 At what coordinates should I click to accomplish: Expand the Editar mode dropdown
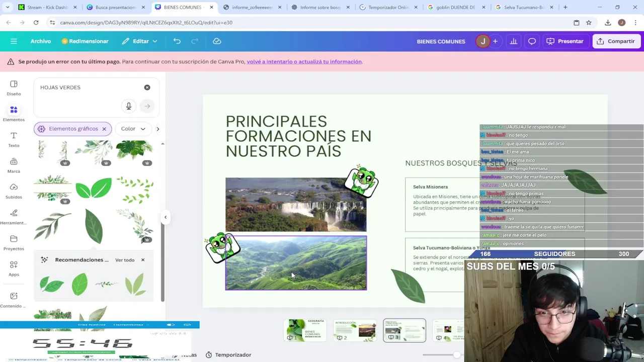coord(139,41)
